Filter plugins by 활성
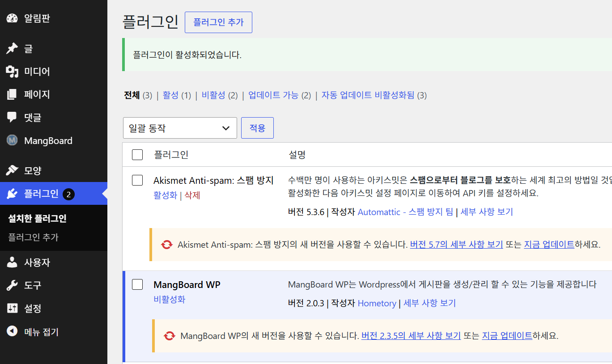This screenshot has width=612, height=364. click(170, 95)
